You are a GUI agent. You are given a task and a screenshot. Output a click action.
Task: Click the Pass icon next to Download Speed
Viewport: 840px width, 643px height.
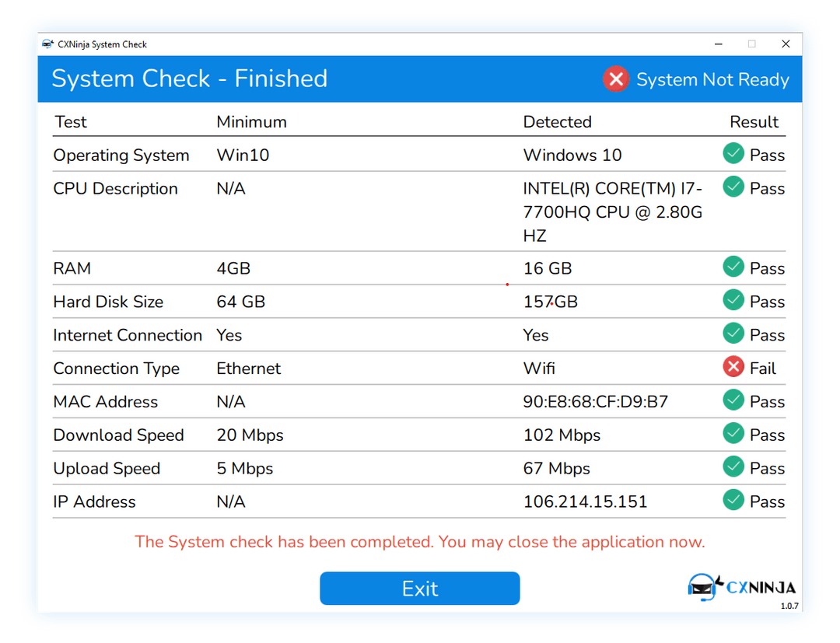[x=733, y=435]
